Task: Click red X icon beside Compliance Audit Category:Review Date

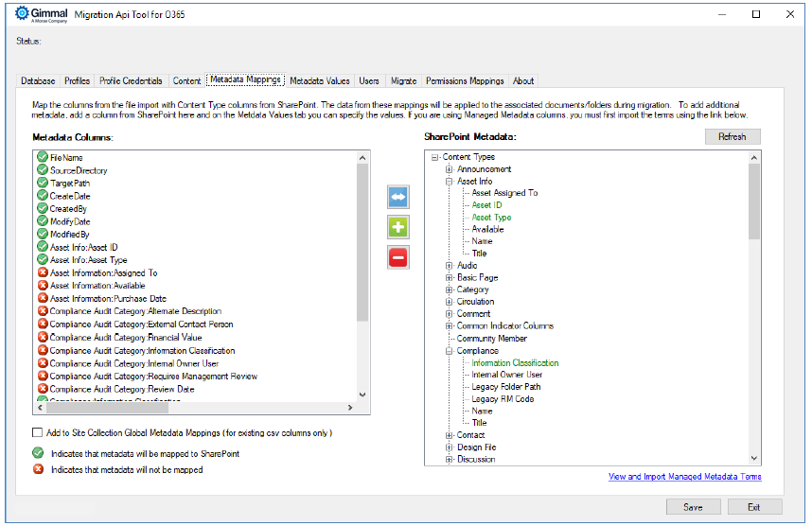Action: point(43,389)
